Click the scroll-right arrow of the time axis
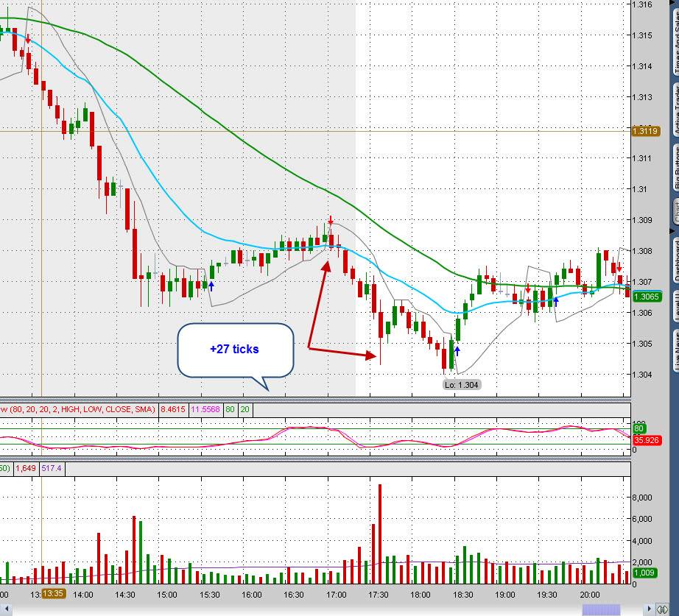The width and height of the screenshot is (679, 616). click(x=649, y=609)
